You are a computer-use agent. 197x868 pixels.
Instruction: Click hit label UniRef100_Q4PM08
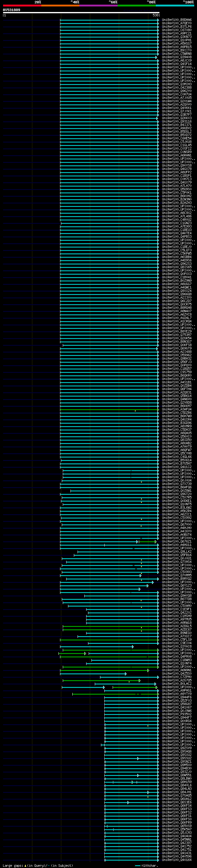tap(176, 657)
